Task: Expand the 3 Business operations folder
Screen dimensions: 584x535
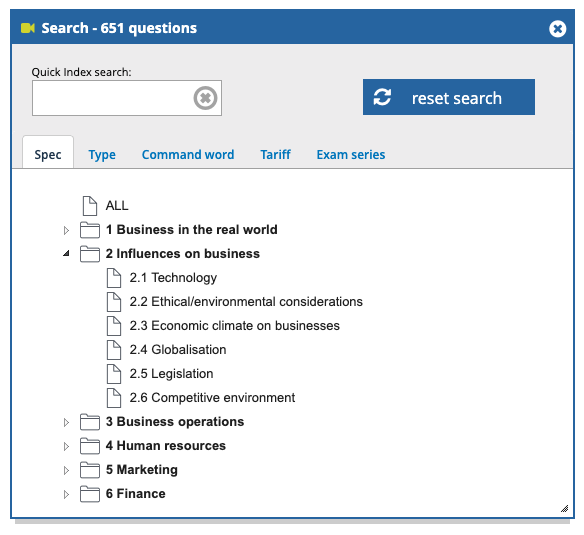Action: tap(66, 422)
